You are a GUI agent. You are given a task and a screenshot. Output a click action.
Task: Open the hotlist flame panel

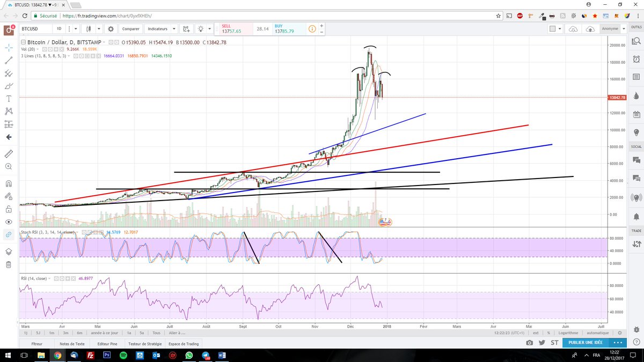coord(636,95)
